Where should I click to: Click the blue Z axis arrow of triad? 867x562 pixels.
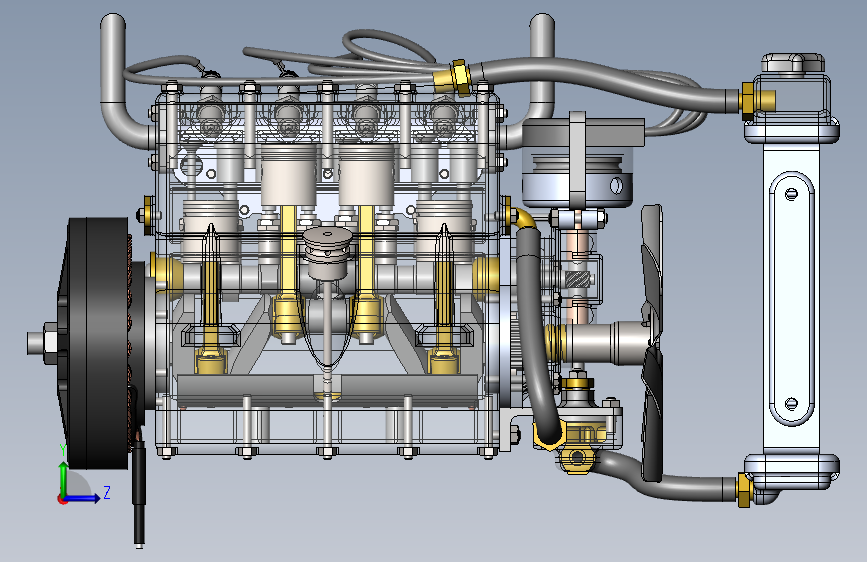[x=83, y=498]
